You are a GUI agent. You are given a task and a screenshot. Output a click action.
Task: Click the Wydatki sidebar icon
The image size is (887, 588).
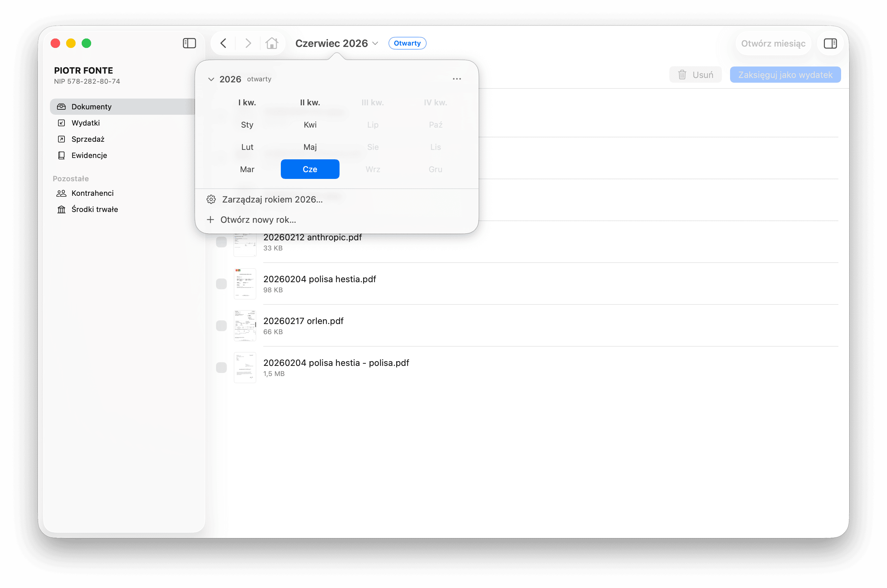click(x=61, y=123)
